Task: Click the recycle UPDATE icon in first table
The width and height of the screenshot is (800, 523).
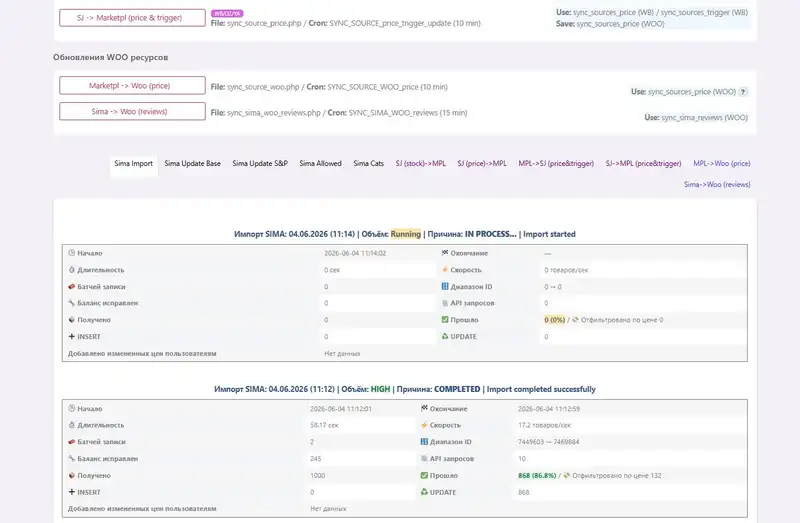Action: pos(445,336)
